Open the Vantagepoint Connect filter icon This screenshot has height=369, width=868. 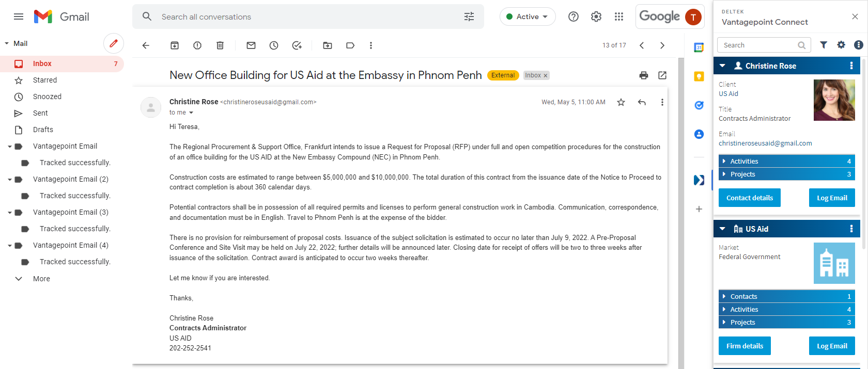[x=824, y=45]
